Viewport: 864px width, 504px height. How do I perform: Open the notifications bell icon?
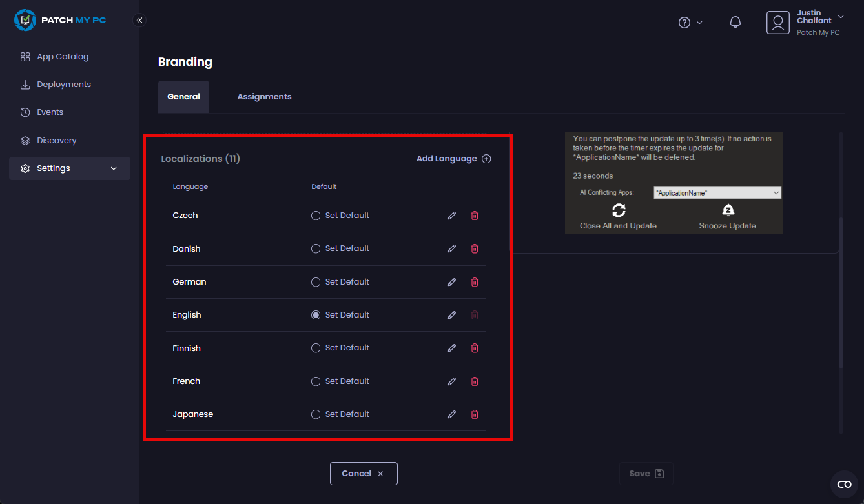(735, 22)
